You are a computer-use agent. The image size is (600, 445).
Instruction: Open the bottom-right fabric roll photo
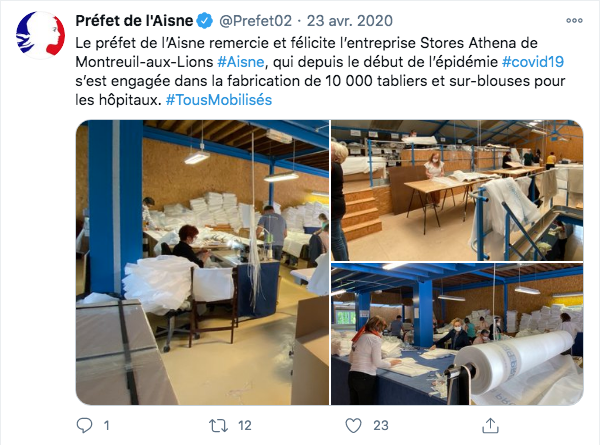pyautogui.click(x=457, y=334)
